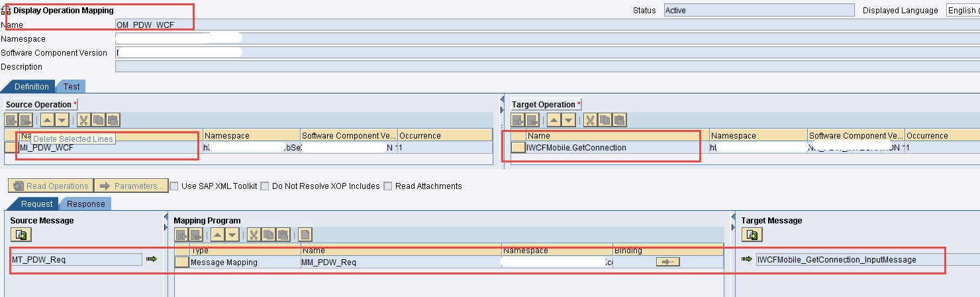Image resolution: width=980 pixels, height=297 pixels.
Task: Collapse the Source Message pane splitter arrow
Action: coord(166,217)
